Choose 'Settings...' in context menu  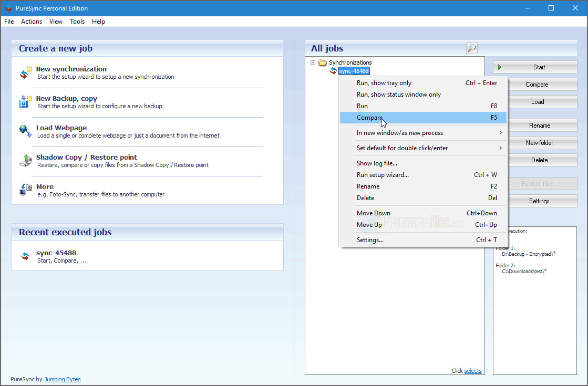[x=423, y=240]
